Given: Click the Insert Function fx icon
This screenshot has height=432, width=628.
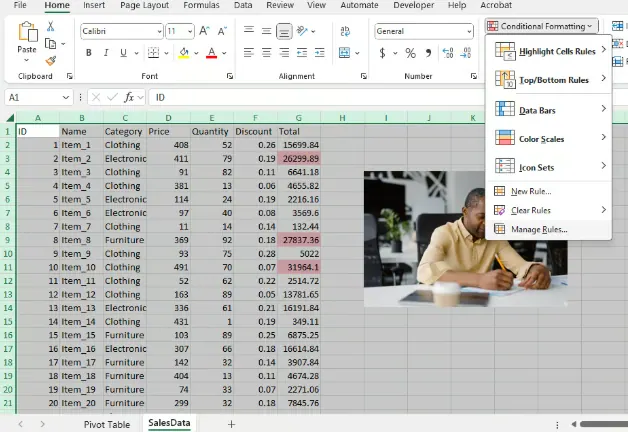Looking at the screenshot, I should tap(128, 97).
